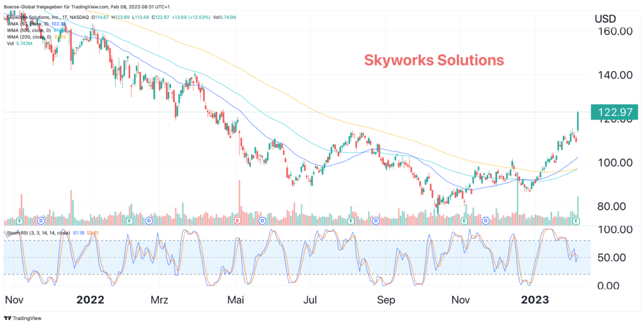Viewport: 644px width, 325px height.
Task: Click the USD currency label on price axis
Action: [606, 18]
